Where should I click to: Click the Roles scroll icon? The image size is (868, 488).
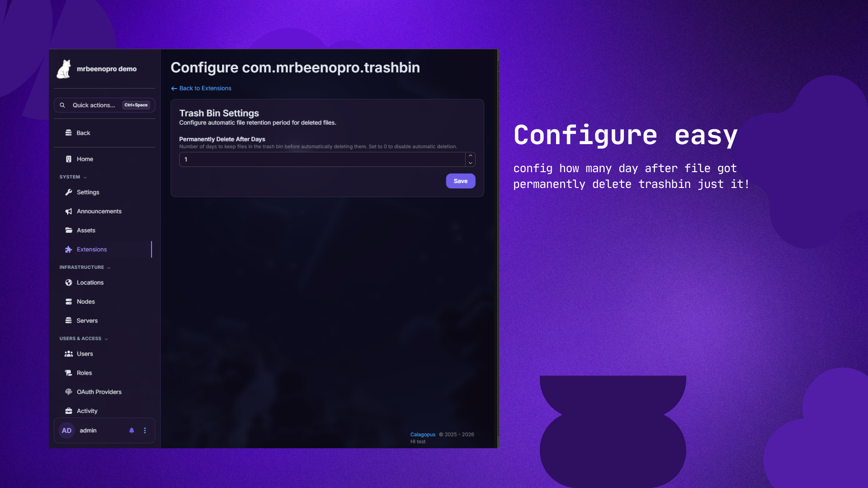pos(69,373)
